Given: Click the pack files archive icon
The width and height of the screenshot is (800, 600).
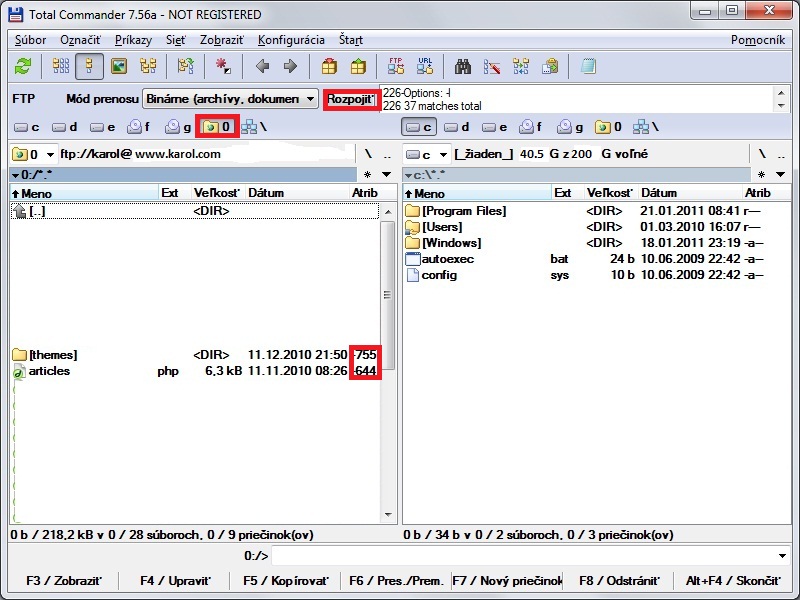Looking at the screenshot, I should [x=329, y=66].
